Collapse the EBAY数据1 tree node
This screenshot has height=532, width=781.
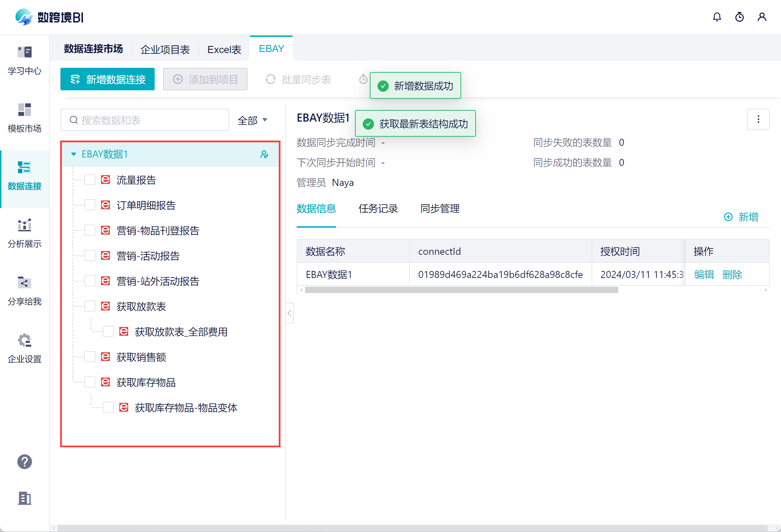pyautogui.click(x=73, y=154)
